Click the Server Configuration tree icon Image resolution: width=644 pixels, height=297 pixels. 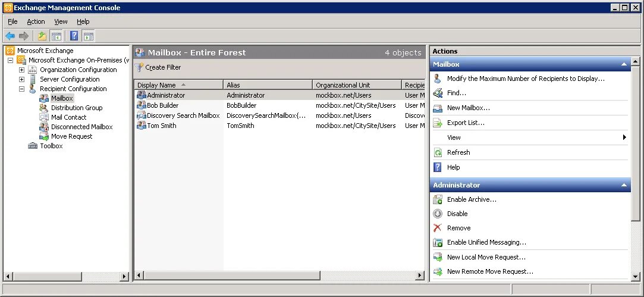click(33, 79)
